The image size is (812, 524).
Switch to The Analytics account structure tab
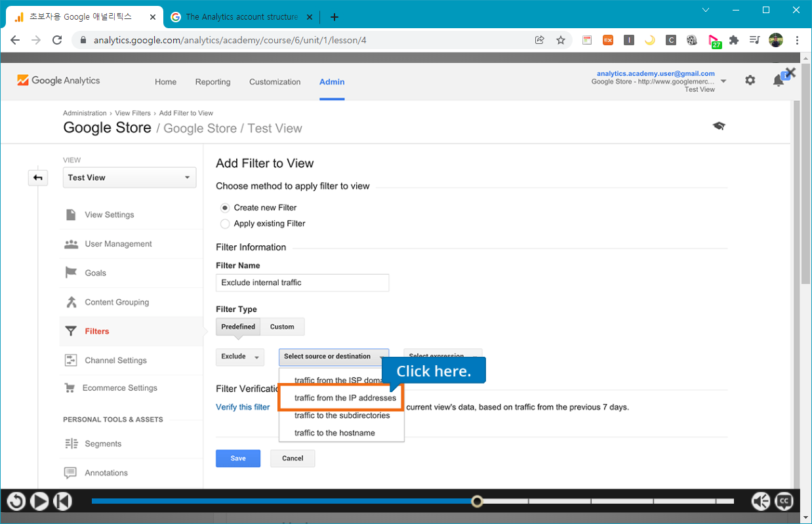coord(241,17)
